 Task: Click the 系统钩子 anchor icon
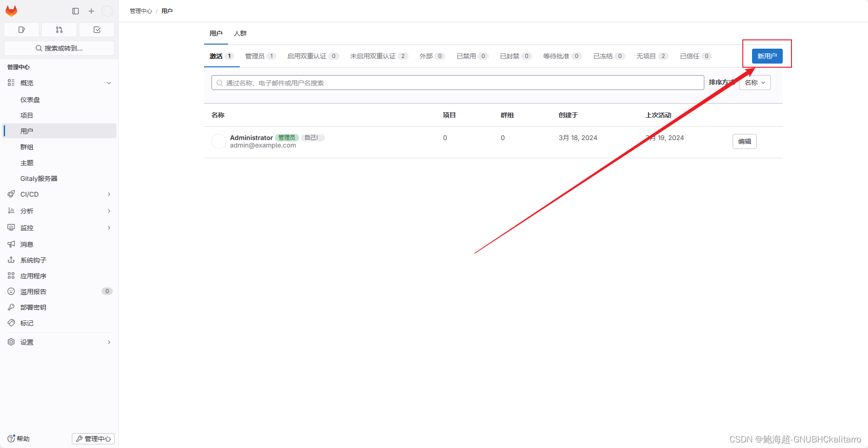(x=11, y=260)
